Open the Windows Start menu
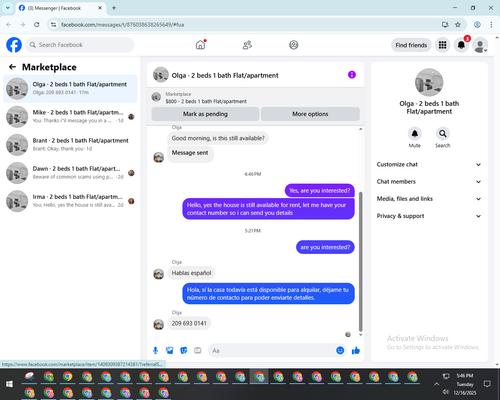Image resolution: width=500 pixels, height=400 pixels. click(x=9, y=384)
